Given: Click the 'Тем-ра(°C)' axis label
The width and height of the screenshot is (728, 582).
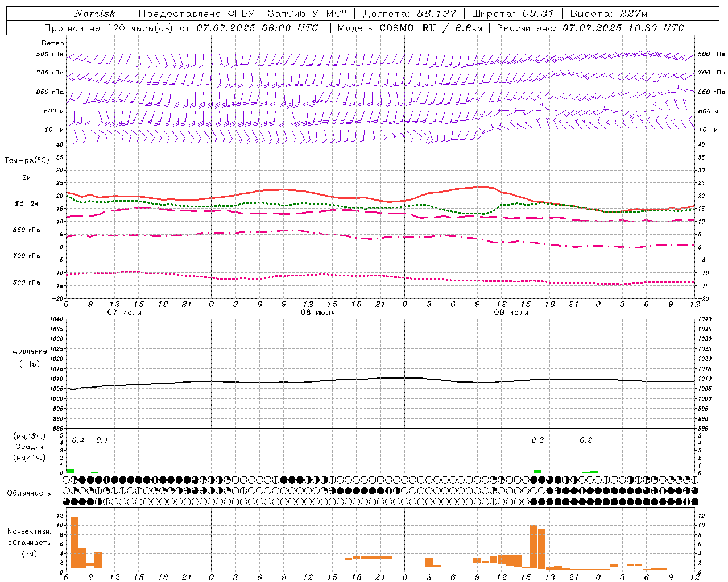Looking at the screenshot, I should pyautogui.click(x=27, y=161).
